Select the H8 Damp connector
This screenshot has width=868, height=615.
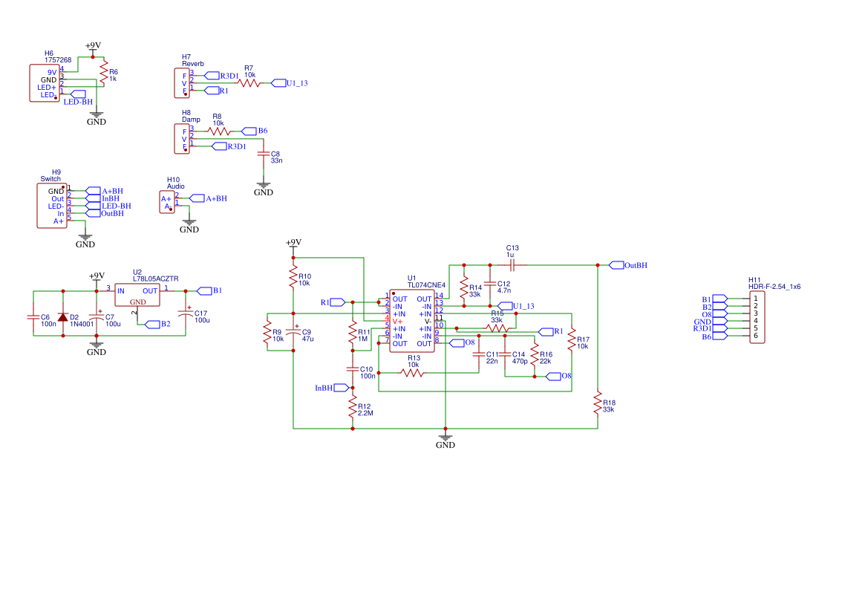point(183,140)
